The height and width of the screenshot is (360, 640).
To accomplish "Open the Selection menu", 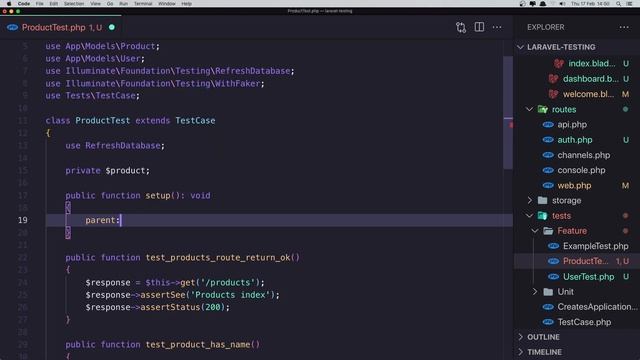I will coord(74,4).
